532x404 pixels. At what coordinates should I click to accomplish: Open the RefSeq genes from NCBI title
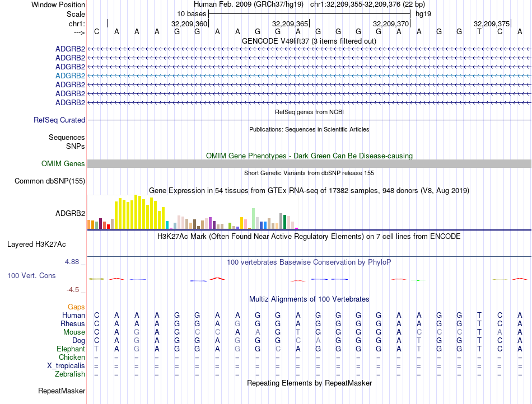309,112
